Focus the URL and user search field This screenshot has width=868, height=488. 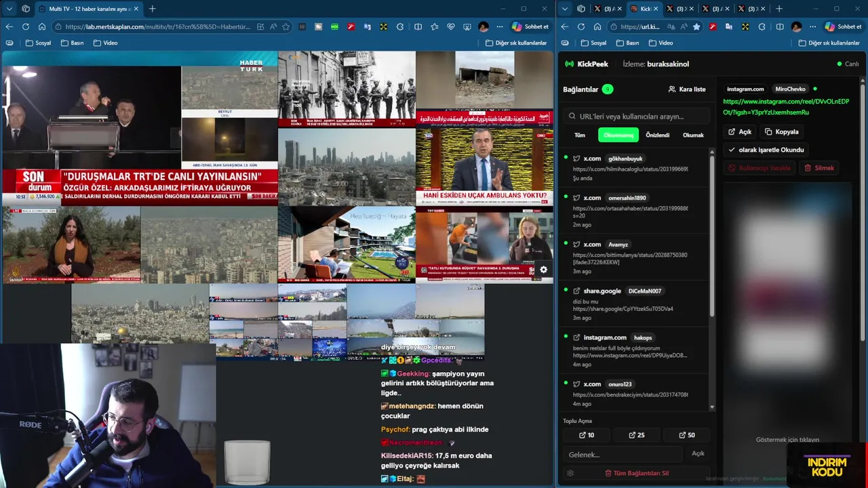point(637,116)
